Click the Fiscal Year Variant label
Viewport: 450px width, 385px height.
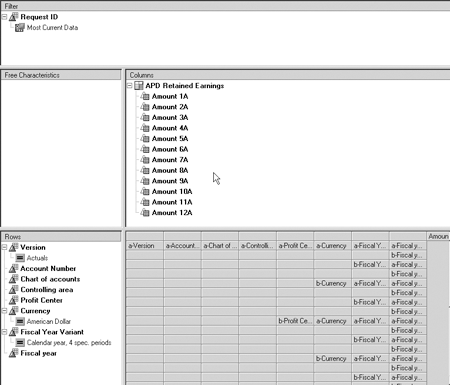(52, 332)
